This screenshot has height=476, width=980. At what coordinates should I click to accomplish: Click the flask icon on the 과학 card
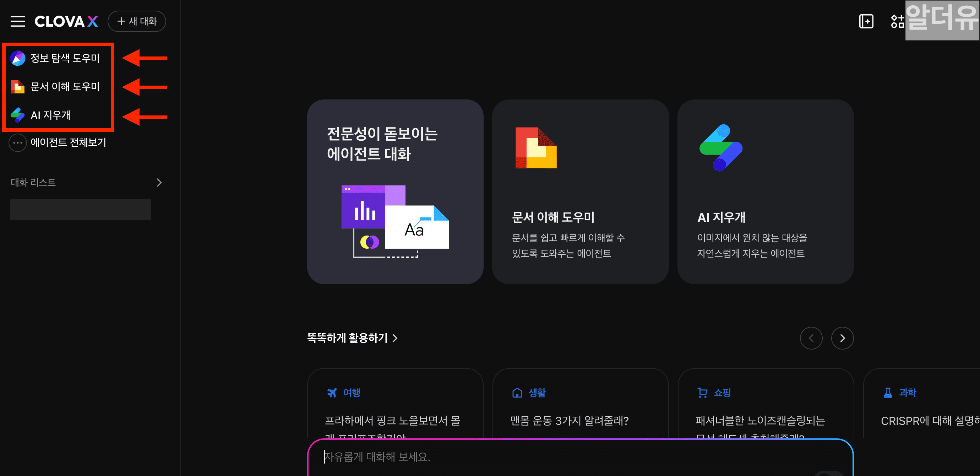click(x=887, y=392)
